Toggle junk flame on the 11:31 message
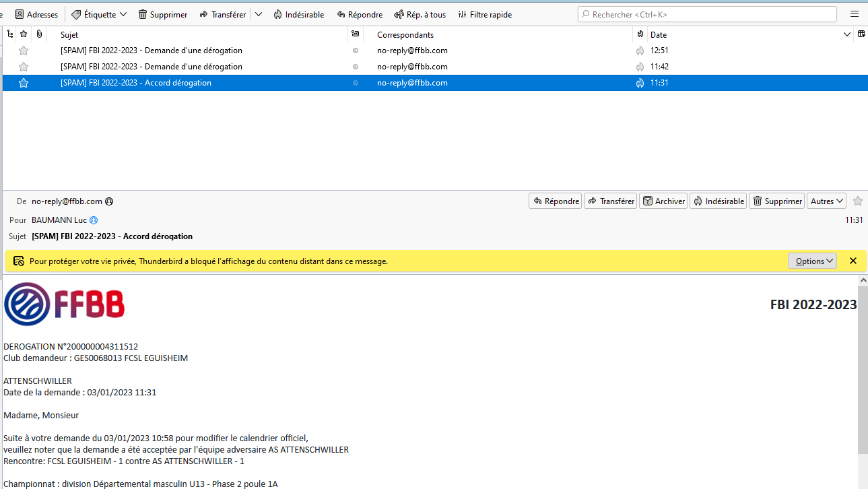Image resolution: width=868 pixels, height=489 pixels. [x=640, y=83]
